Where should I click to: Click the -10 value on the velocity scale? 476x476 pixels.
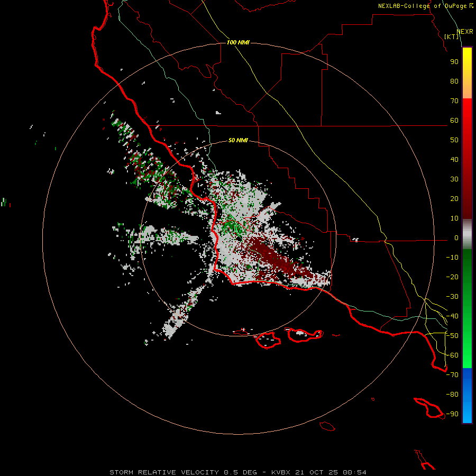pos(452,258)
